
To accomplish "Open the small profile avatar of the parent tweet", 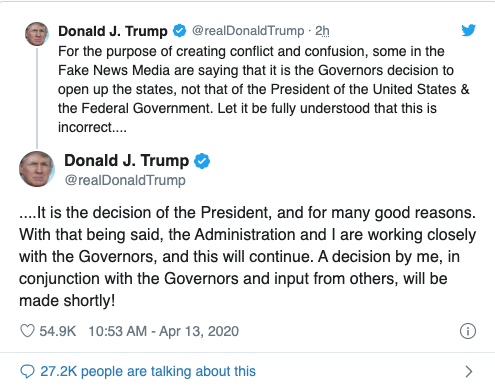I will pos(37,34).
